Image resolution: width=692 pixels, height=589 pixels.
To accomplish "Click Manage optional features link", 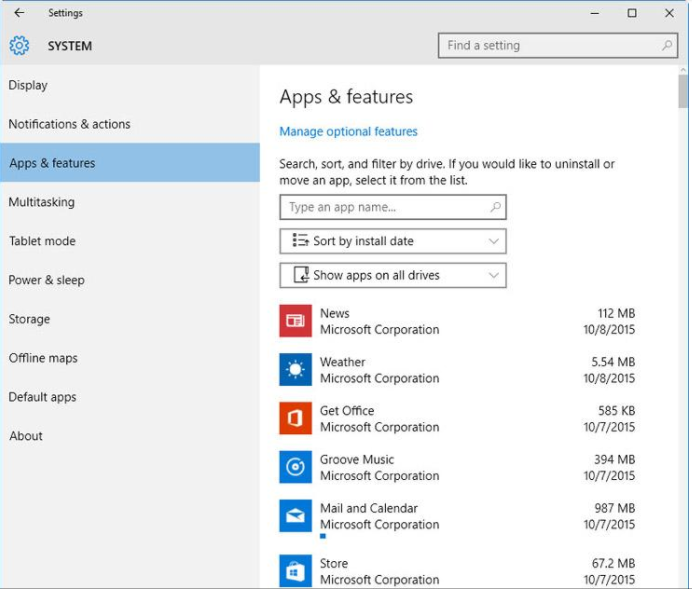I will coord(348,131).
